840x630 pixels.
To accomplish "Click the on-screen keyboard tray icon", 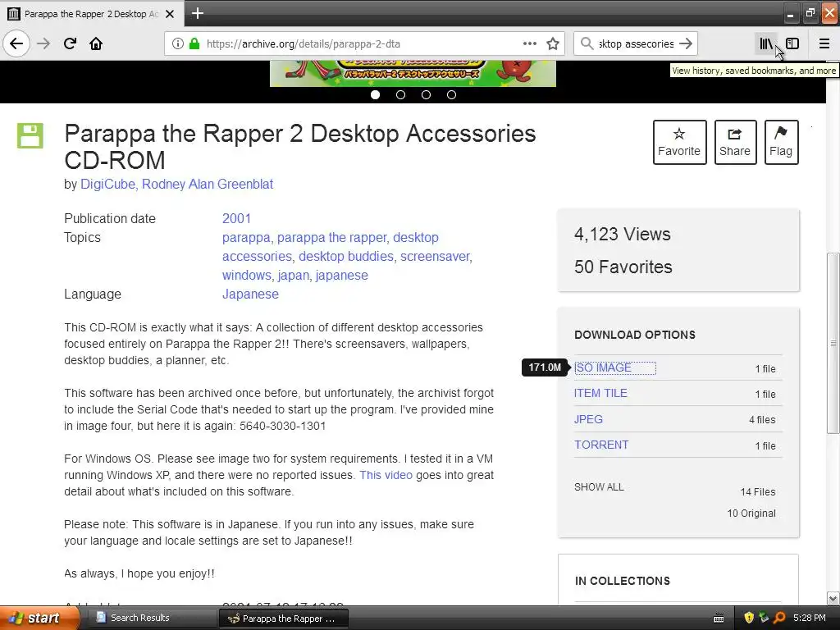I will (x=719, y=619).
